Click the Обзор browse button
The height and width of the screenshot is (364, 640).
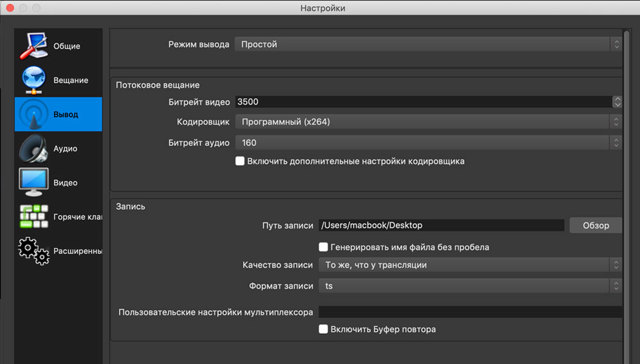pos(596,225)
